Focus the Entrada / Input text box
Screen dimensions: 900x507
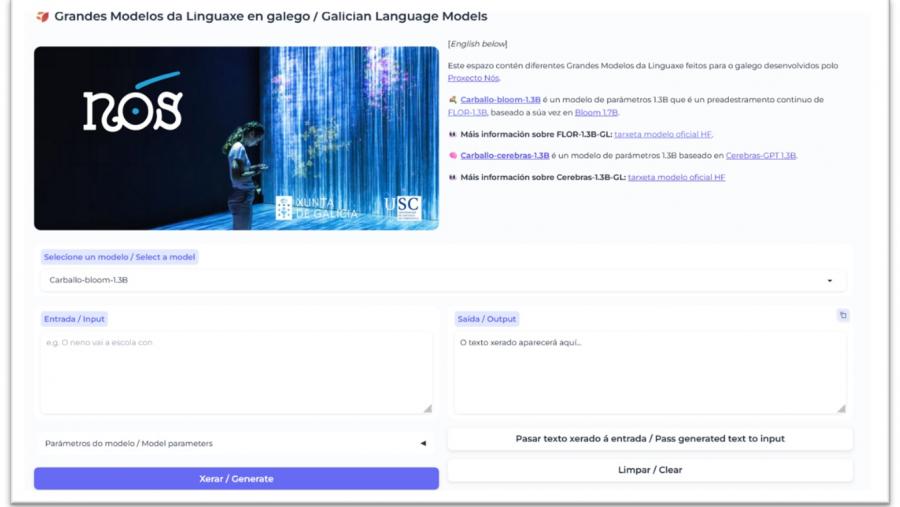point(236,372)
